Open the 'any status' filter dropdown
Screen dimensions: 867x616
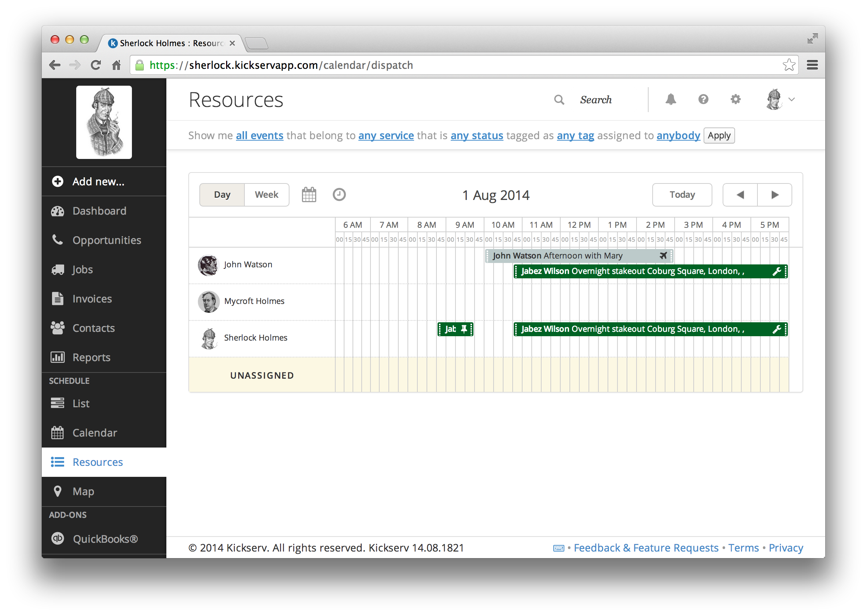click(477, 136)
